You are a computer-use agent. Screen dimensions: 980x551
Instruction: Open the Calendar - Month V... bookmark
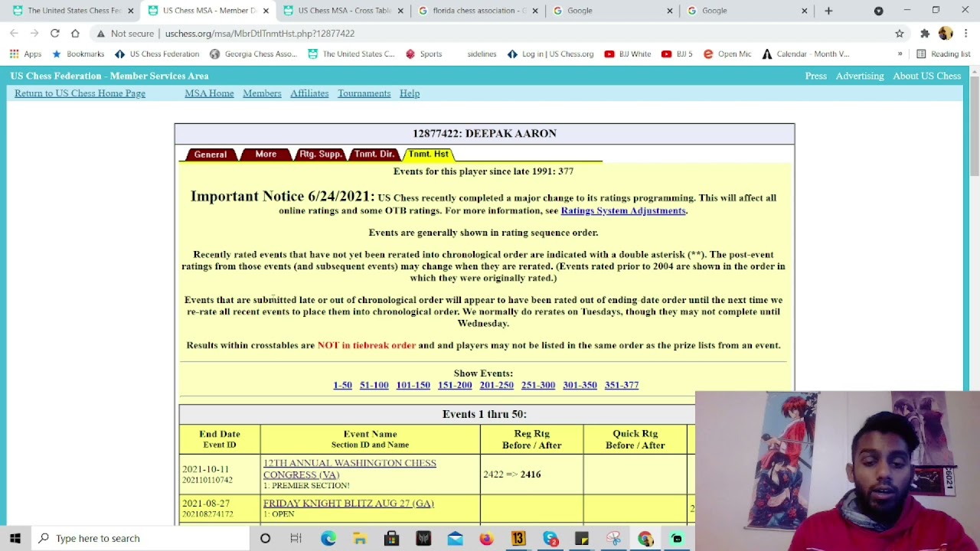click(805, 54)
